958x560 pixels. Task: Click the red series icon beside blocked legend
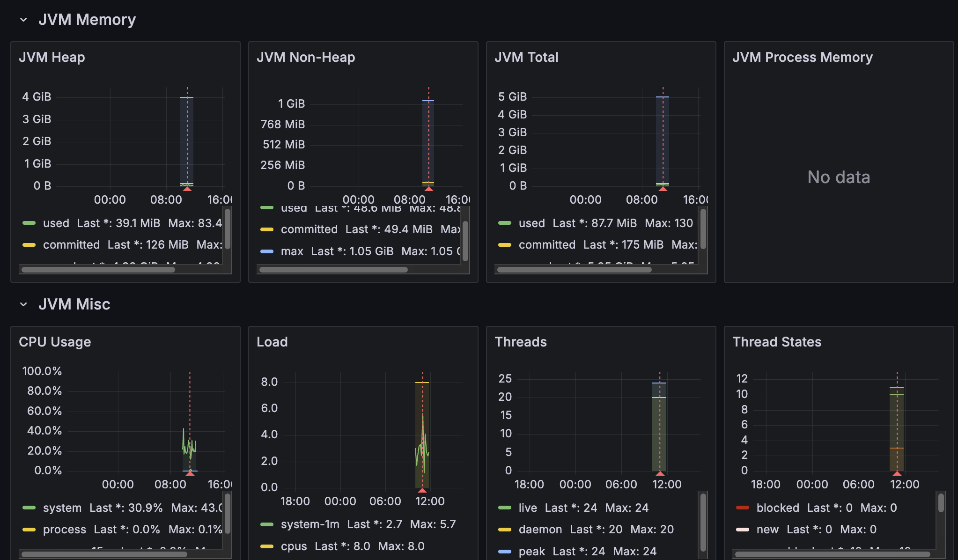(743, 508)
